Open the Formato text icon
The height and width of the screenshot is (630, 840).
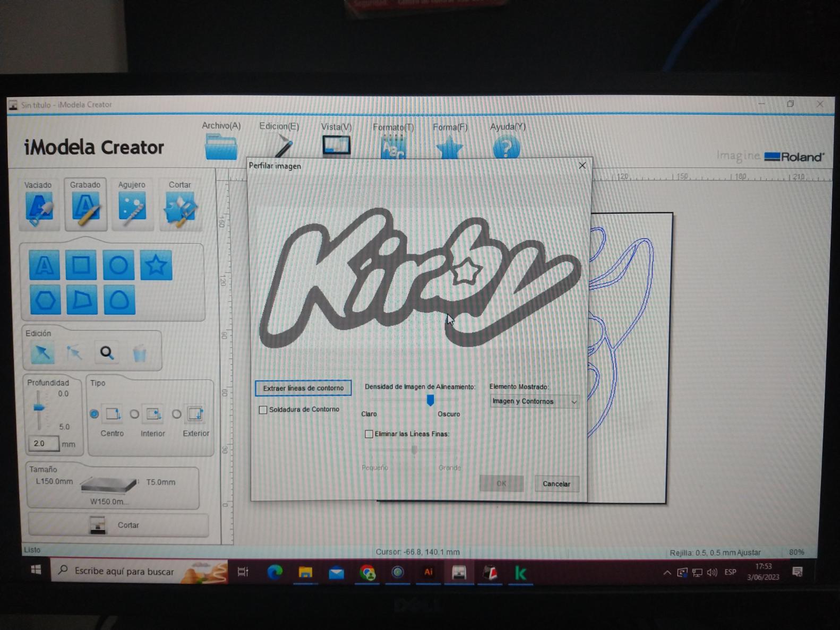pos(393,148)
